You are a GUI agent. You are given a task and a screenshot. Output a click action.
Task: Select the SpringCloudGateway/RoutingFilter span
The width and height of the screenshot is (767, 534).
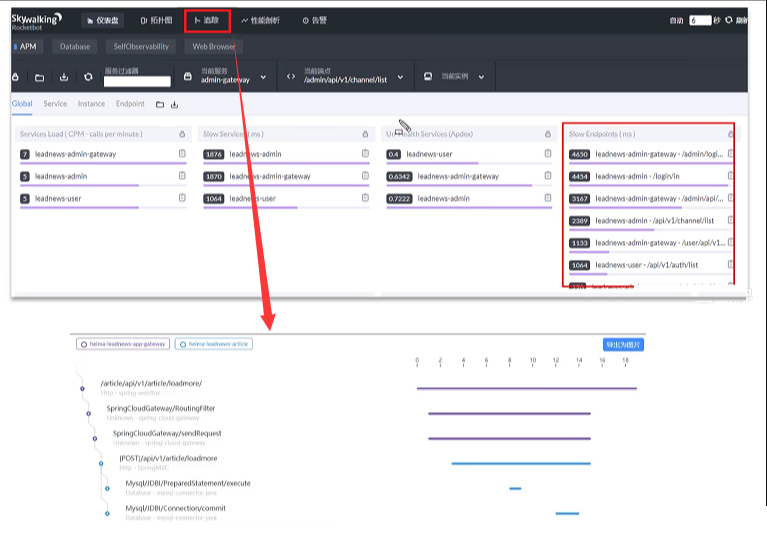click(160, 408)
